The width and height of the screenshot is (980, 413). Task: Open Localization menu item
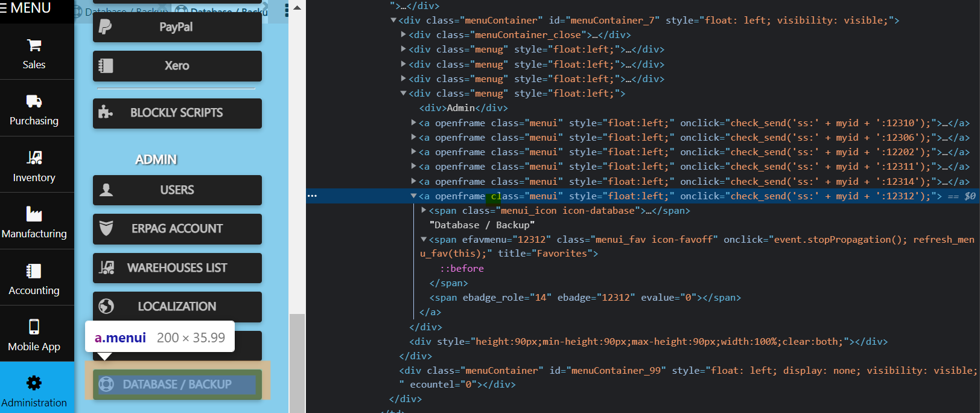click(177, 307)
